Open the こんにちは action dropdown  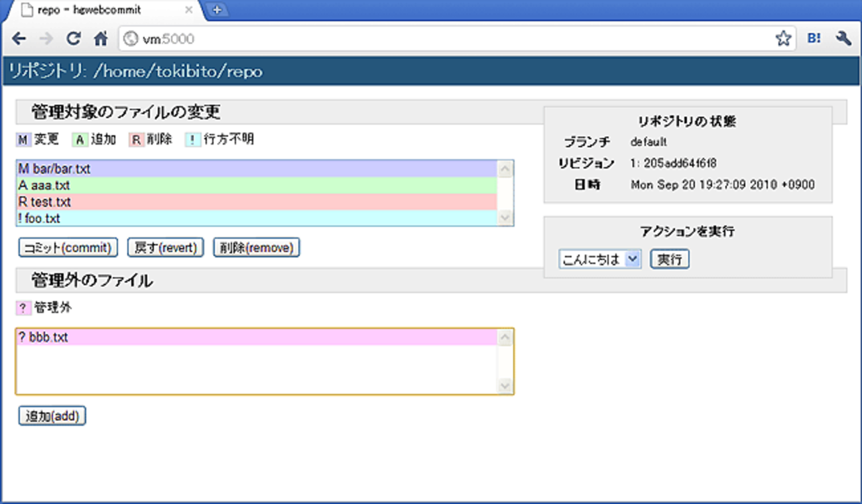[600, 259]
